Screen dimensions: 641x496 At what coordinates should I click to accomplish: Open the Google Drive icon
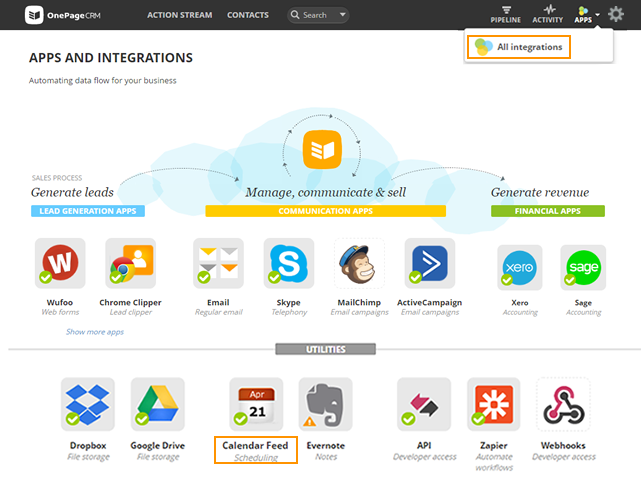[x=158, y=404]
